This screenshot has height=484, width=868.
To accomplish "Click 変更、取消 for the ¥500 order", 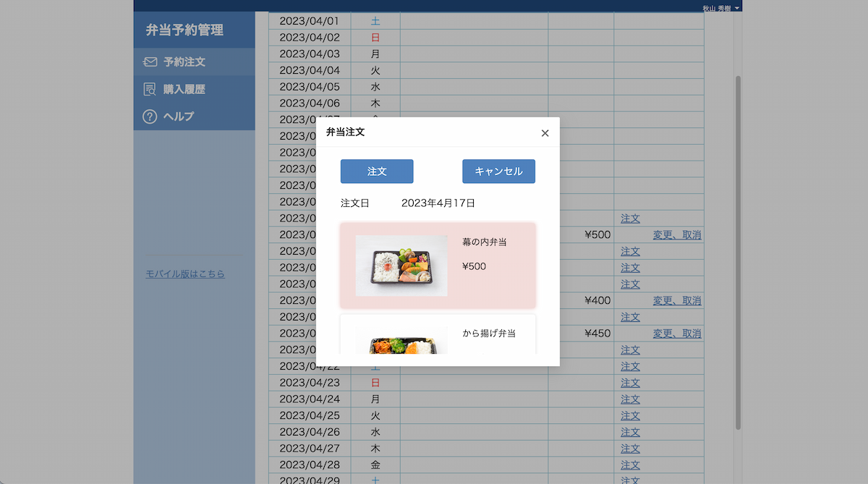I will [x=678, y=234].
